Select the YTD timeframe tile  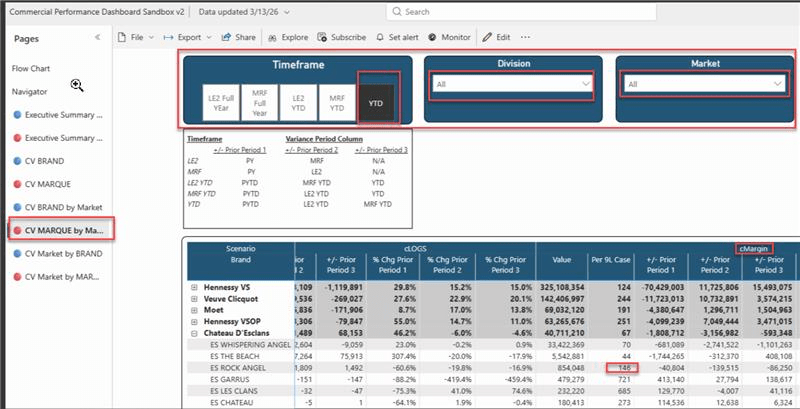[x=376, y=103]
